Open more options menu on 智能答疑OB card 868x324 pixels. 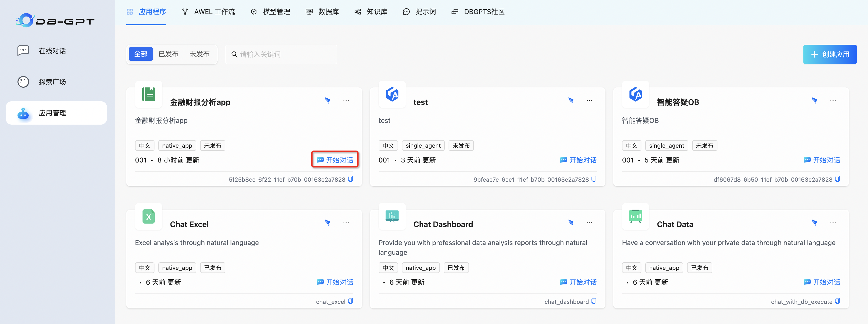833,101
